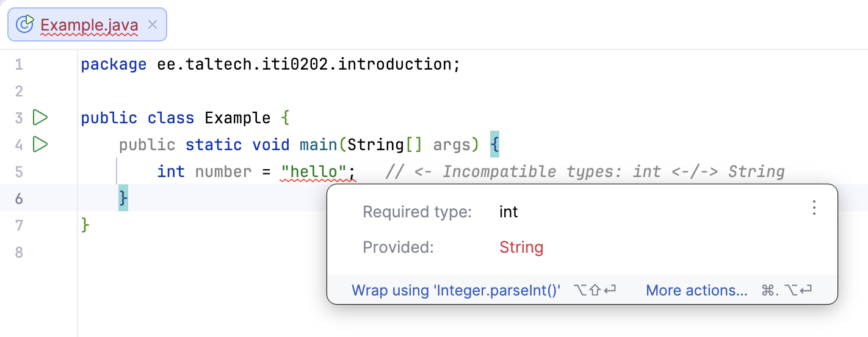Click the run gutter icon beside class Example
The height and width of the screenshot is (337, 868).
coord(40,117)
